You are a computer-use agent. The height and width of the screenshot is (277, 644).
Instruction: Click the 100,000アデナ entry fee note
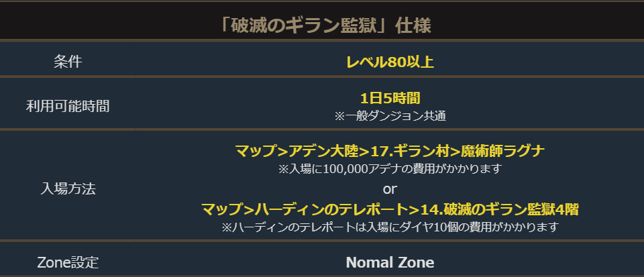tap(390, 168)
